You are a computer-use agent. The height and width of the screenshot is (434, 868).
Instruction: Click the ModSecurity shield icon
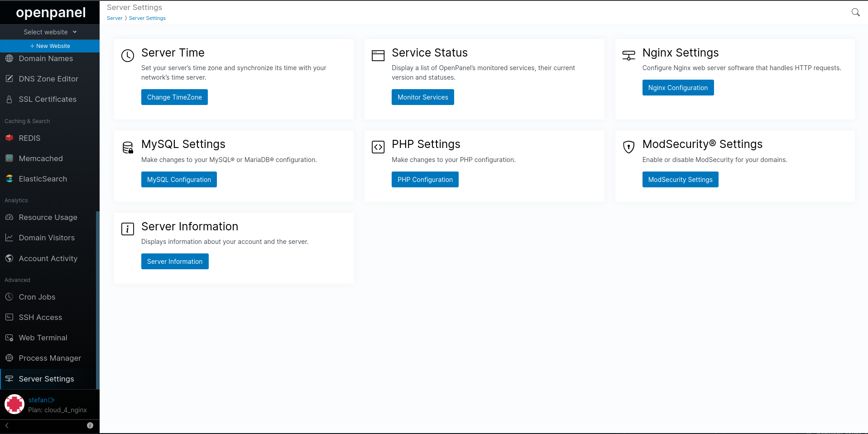(628, 147)
